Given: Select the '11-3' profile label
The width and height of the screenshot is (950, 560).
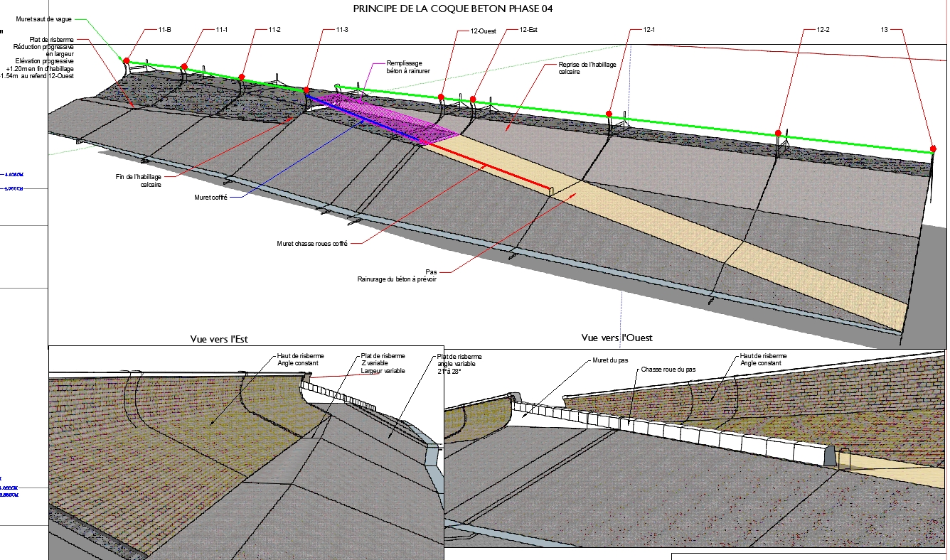Looking at the screenshot, I should [x=342, y=30].
